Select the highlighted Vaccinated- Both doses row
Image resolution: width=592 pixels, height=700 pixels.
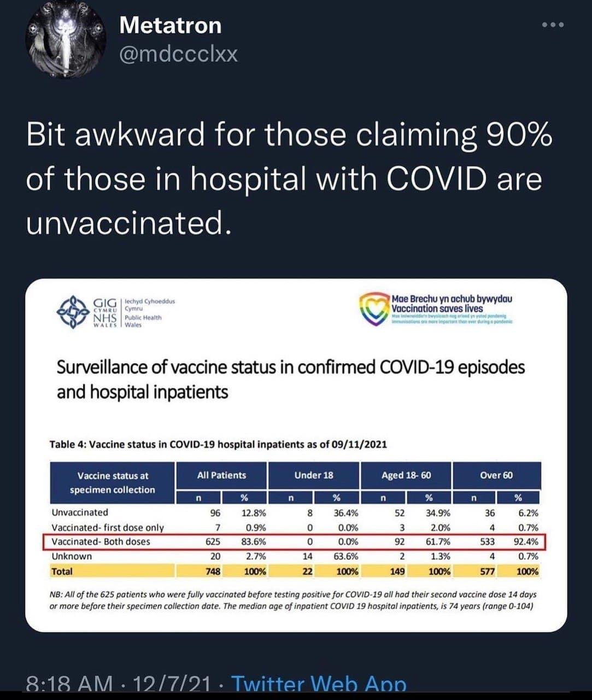pyautogui.click(x=294, y=542)
